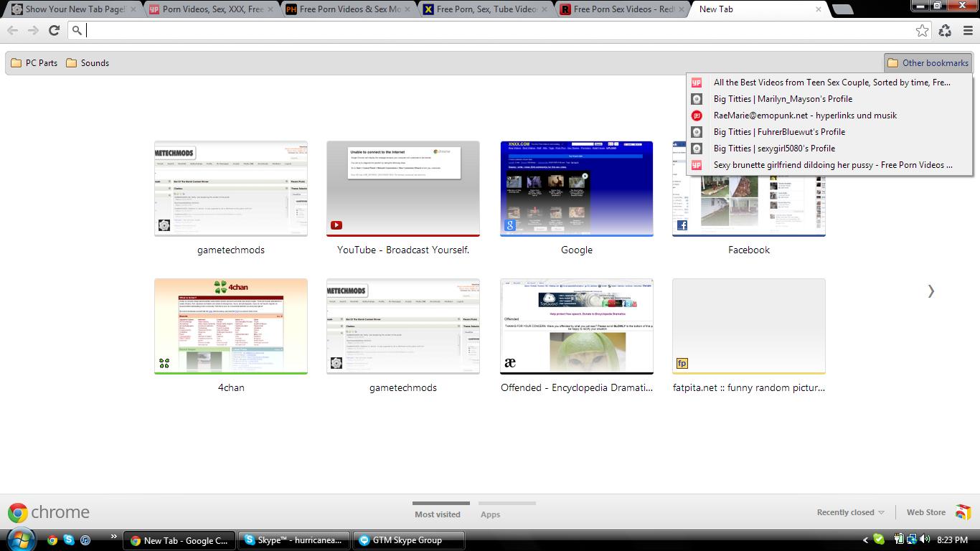Expand the Recently closed list
This screenshot has width=980, height=551.
(851, 512)
